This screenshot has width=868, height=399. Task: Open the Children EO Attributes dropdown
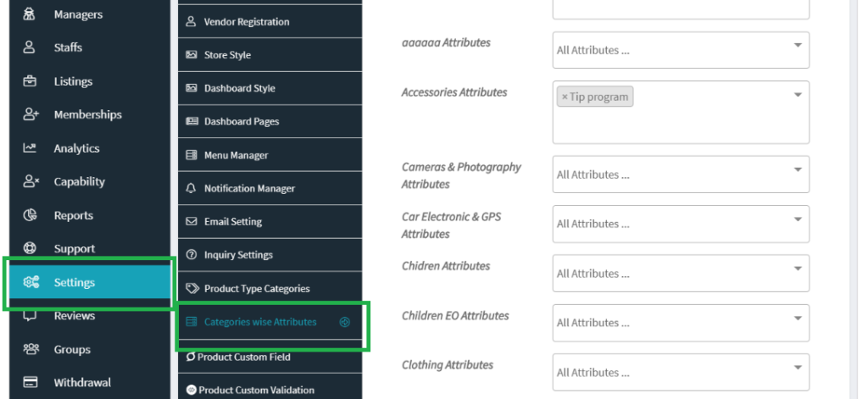(681, 323)
